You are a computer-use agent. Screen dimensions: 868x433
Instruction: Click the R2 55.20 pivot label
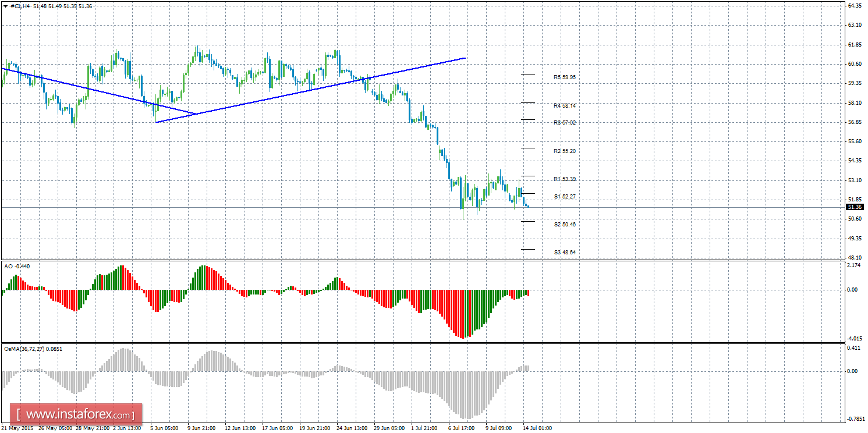tap(564, 151)
